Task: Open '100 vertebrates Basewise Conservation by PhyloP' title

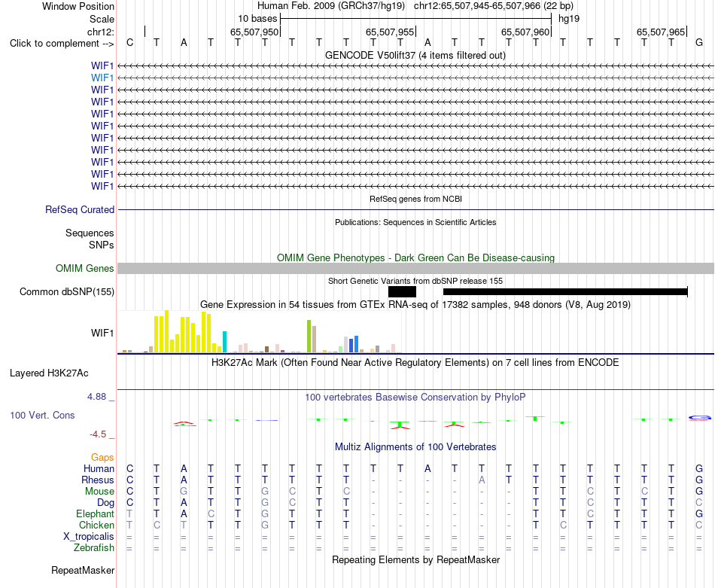Action: (x=415, y=398)
